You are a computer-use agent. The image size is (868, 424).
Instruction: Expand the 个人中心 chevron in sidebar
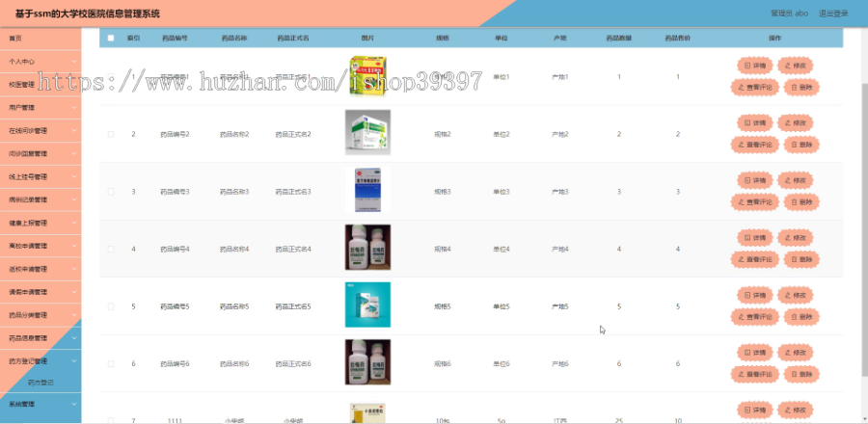tap(74, 62)
